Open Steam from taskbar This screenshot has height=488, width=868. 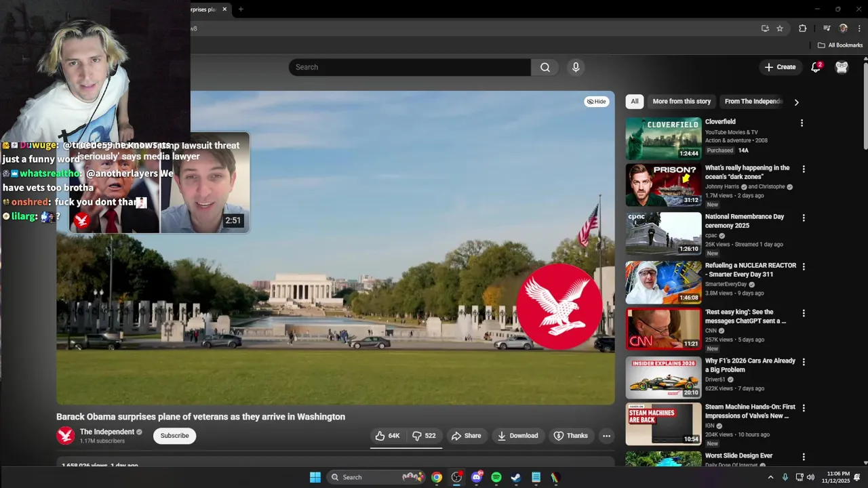[516, 477]
